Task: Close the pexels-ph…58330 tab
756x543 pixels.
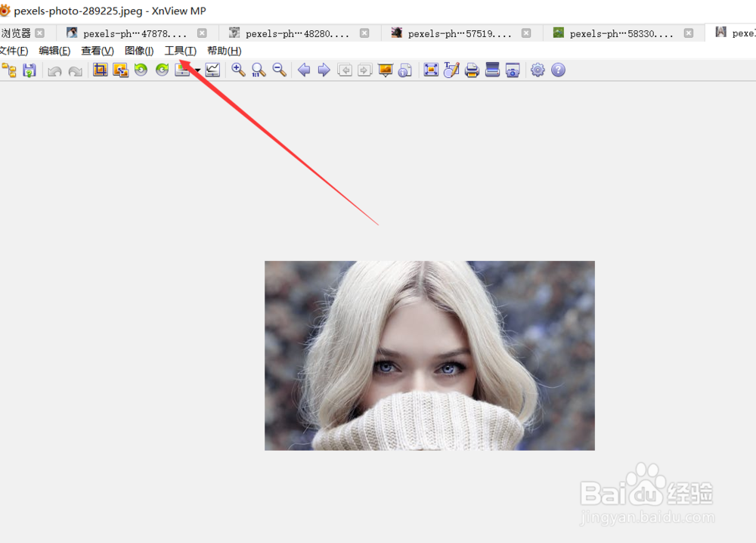Action: tap(689, 33)
